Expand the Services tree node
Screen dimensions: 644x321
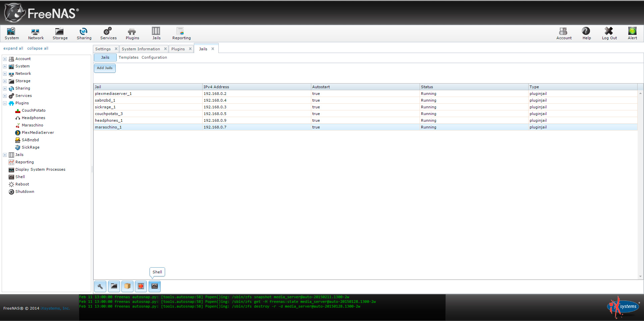click(5, 96)
